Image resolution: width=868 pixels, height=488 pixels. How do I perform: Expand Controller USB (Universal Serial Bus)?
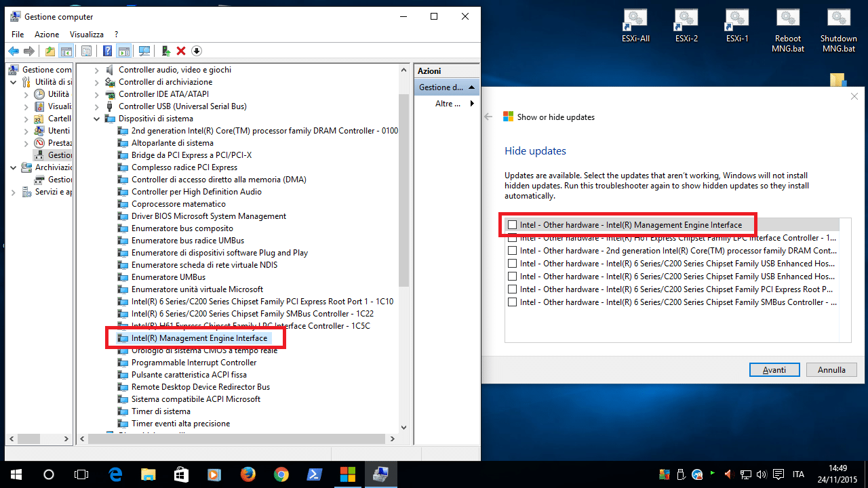96,106
